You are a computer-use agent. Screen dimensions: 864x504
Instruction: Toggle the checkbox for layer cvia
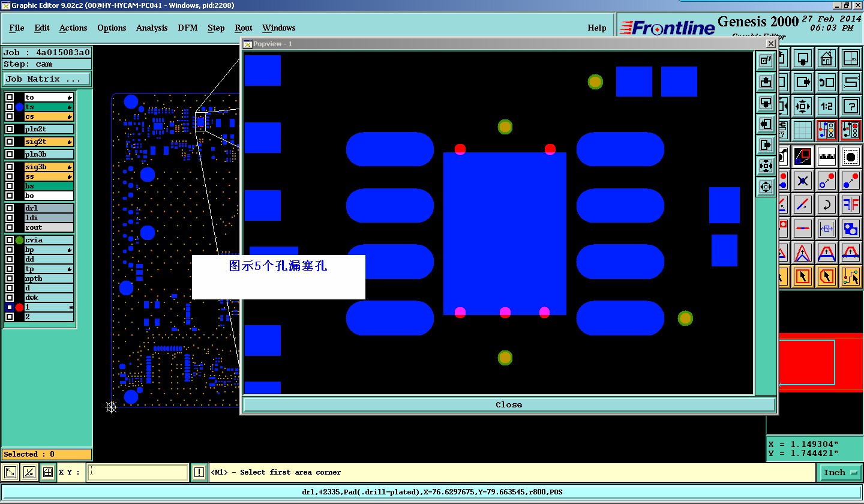(10, 240)
